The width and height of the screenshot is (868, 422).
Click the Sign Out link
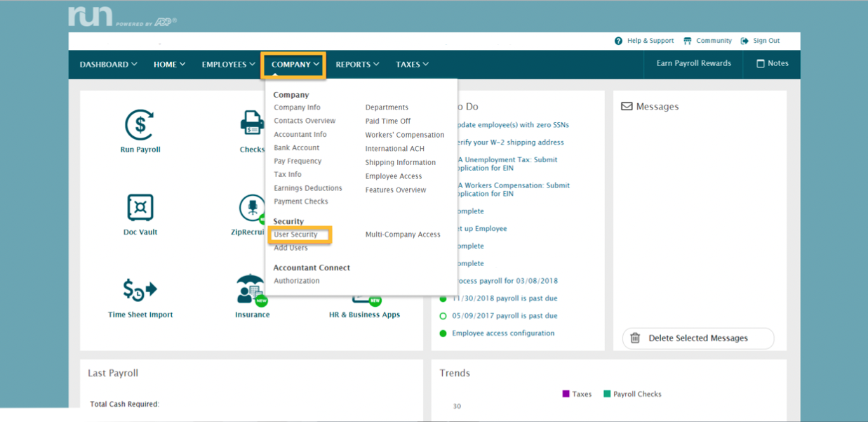coord(764,41)
